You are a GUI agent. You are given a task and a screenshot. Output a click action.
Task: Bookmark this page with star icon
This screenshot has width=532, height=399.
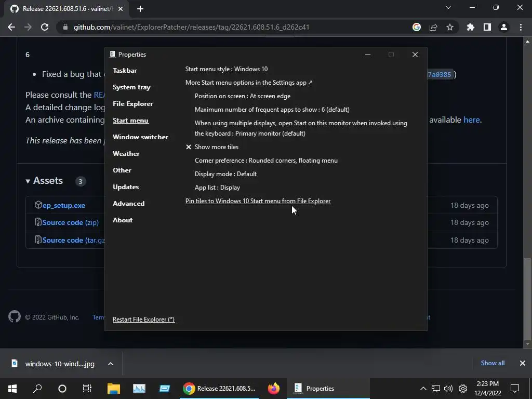(450, 27)
